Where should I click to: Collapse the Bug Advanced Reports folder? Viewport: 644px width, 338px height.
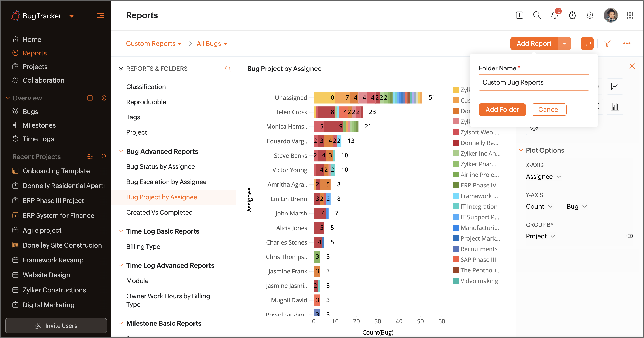tap(121, 151)
